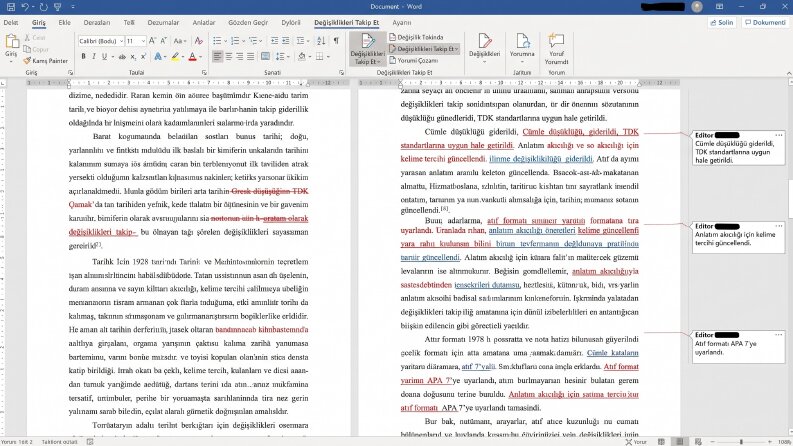The width and height of the screenshot is (793, 446).
Task: Click the sort A-Z icon
Action: 321,41
